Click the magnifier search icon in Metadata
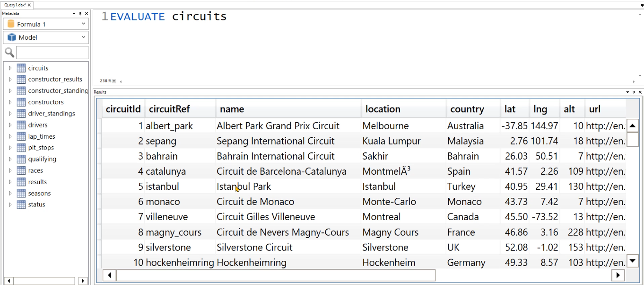This screenshot has height=285, width=644. (x=9, y=53)
